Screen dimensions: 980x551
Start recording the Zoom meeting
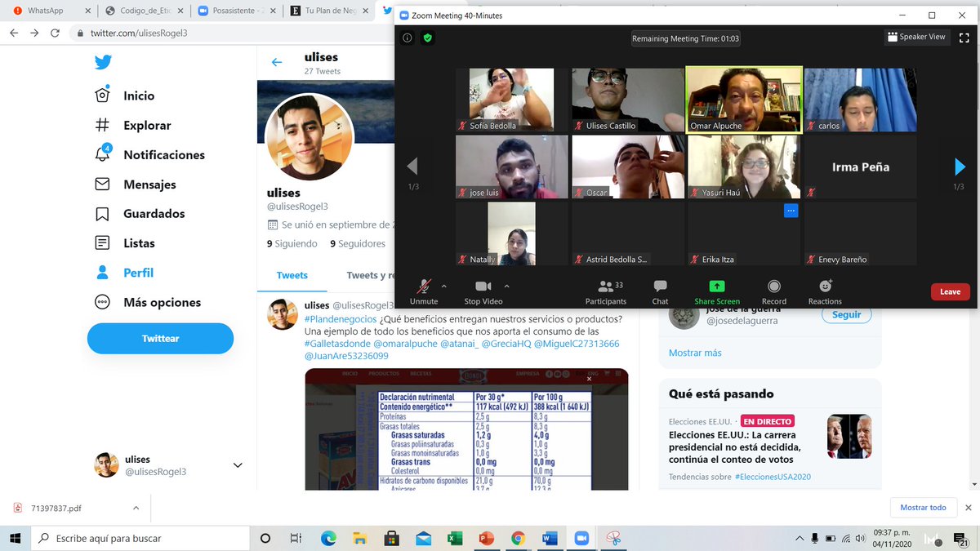coord(773,291)
